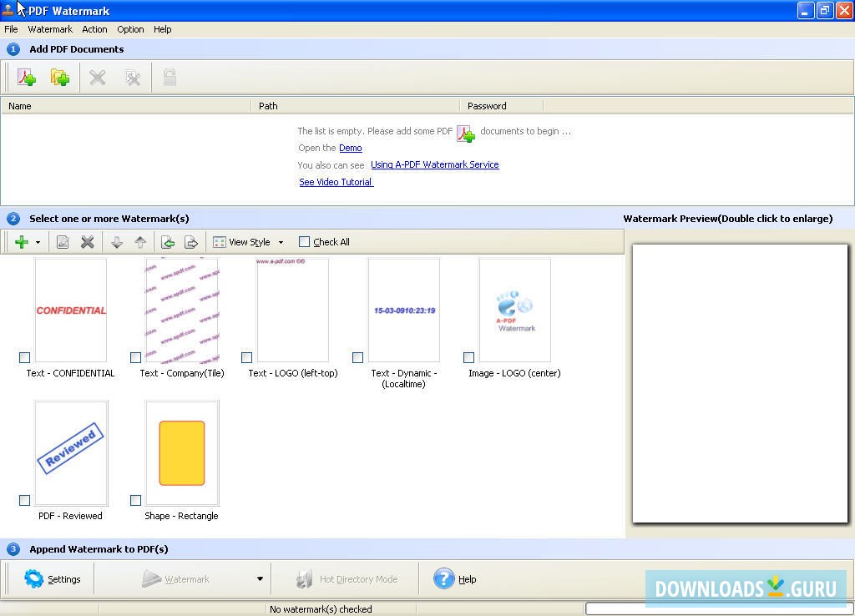Check the PDF - Reviewed watermark box
Viewport: 855px width, 616px height.
(25, 500)
